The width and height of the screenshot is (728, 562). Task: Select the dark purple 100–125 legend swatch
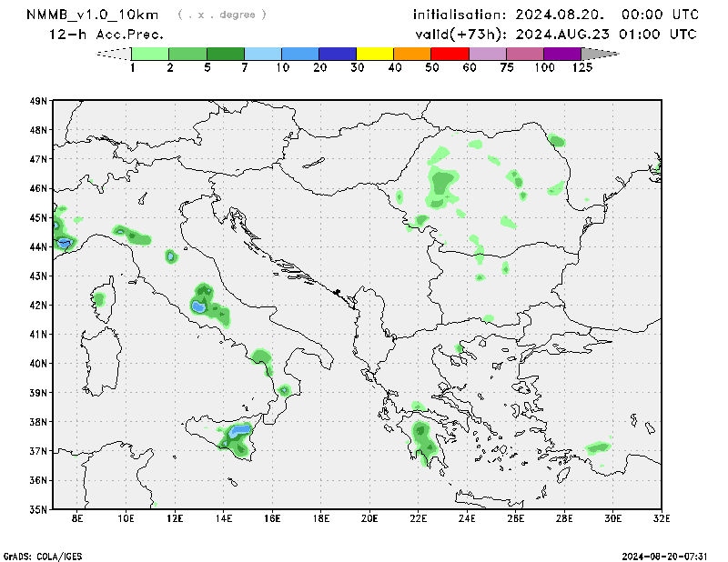click(561, 55)
